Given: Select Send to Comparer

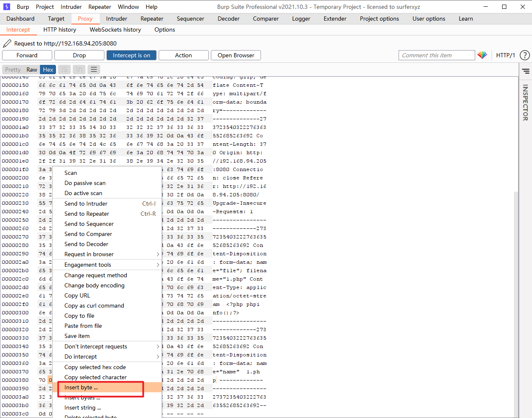Looking at the screenshot, I should click(107, 234).
